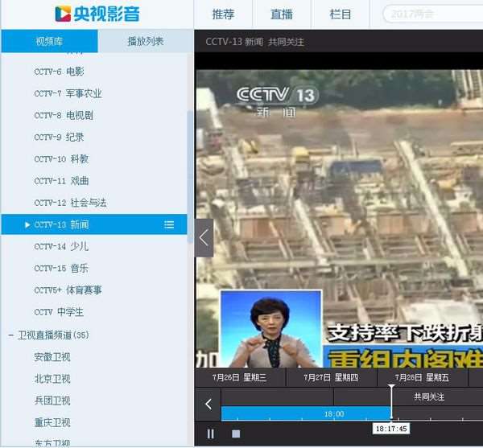
Task: Click the play arrow beside CCTV-13 新闻
Action: 27,225
